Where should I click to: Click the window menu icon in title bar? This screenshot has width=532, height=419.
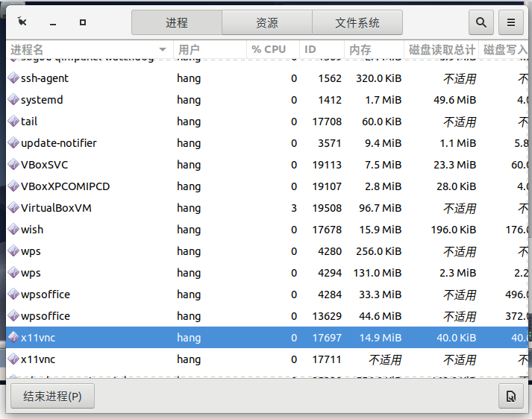click(22, 22)
